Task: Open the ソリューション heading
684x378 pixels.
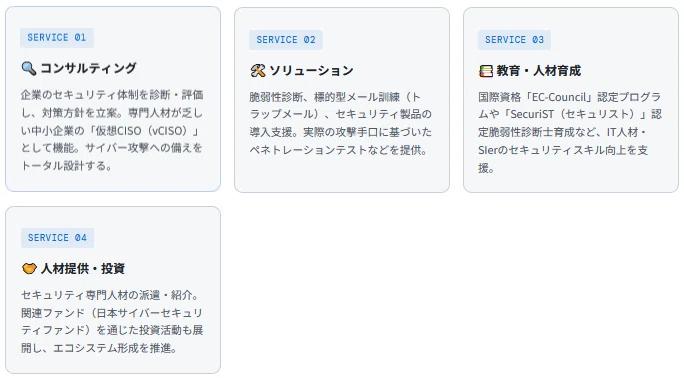Action: (x=311, y=71)
